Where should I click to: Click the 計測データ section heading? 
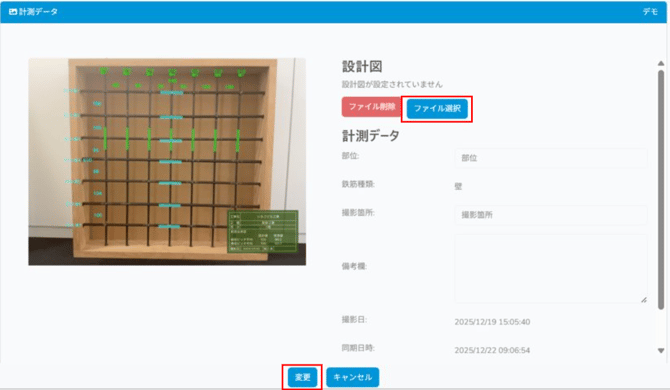[x=370, y=136]
